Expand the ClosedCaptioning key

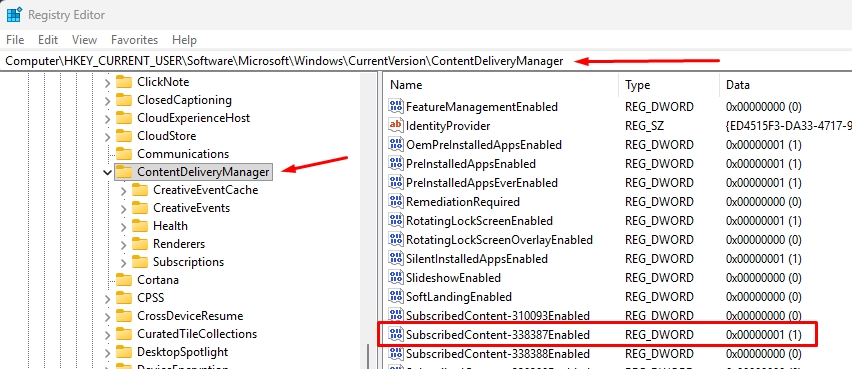107,101
